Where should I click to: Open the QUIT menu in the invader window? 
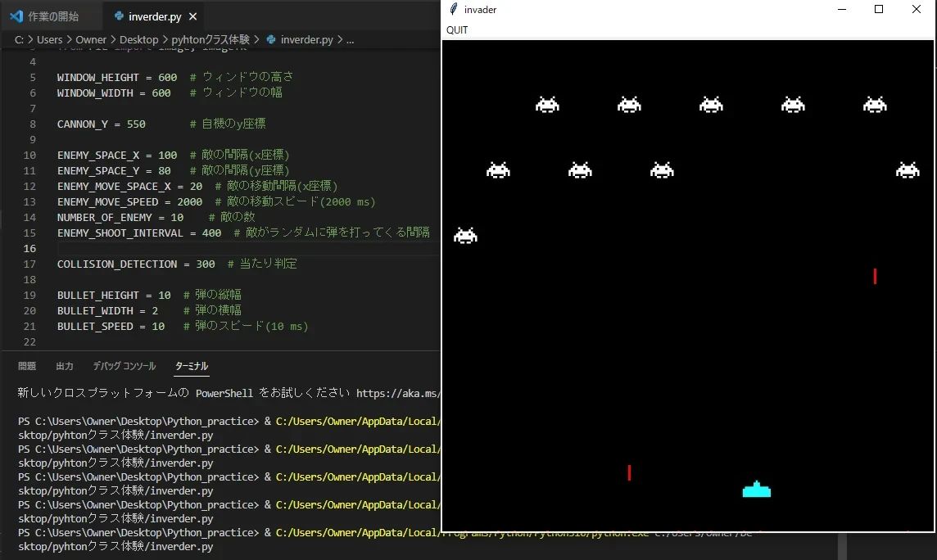pyautogui.click(x=457, y=30)
